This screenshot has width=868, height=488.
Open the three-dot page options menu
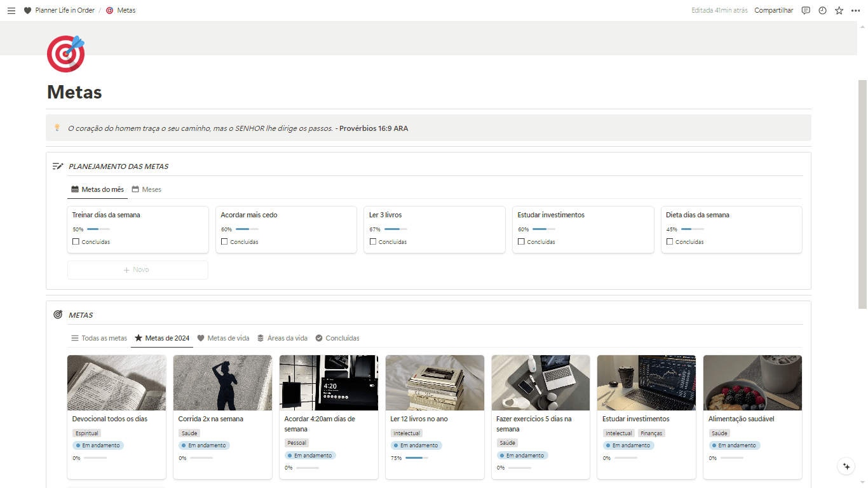click(x=855, y=11)
